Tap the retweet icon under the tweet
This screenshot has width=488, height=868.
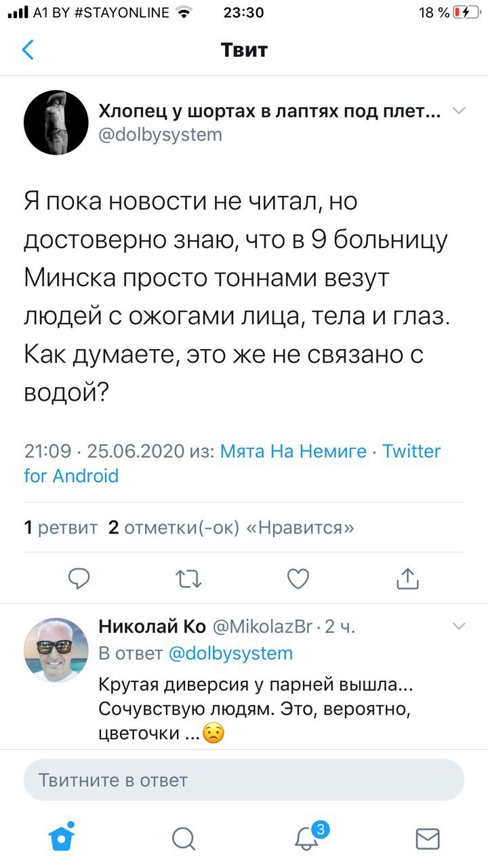[188, 578]
